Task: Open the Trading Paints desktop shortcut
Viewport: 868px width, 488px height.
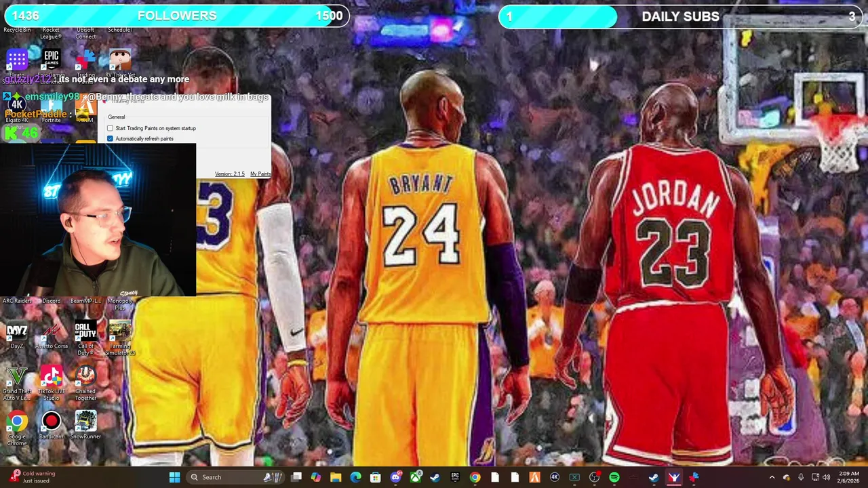Action: click(x=85, y=62)
